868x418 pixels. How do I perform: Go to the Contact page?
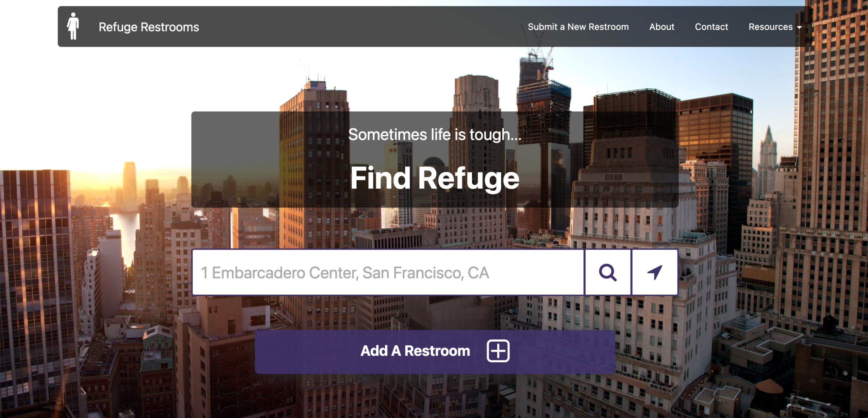(x=711, y=27)
